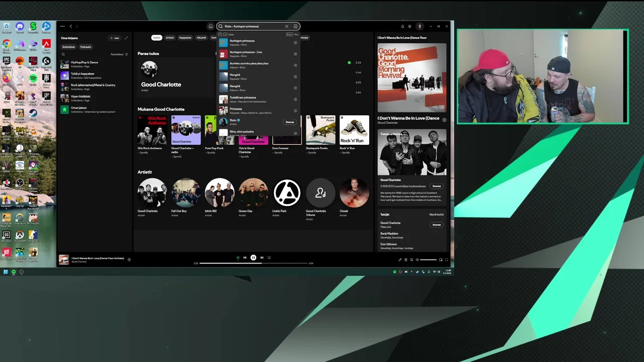Screen dimensions: 644x362
Task: Open the profile avatar menu
Action: [x=420, y=26]
